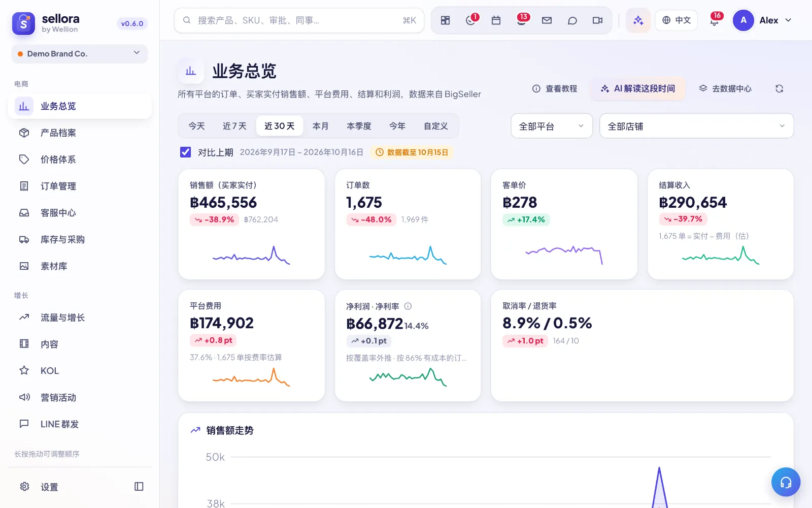Select the 本月 date range tab
Viewport: 812px width, 508px height.
pyautogui.click(x=320, y=126)
